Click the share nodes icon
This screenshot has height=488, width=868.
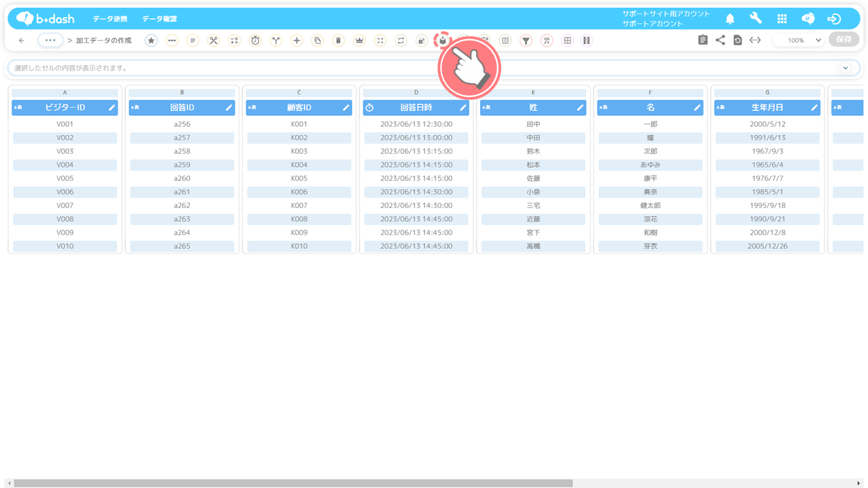720,40
